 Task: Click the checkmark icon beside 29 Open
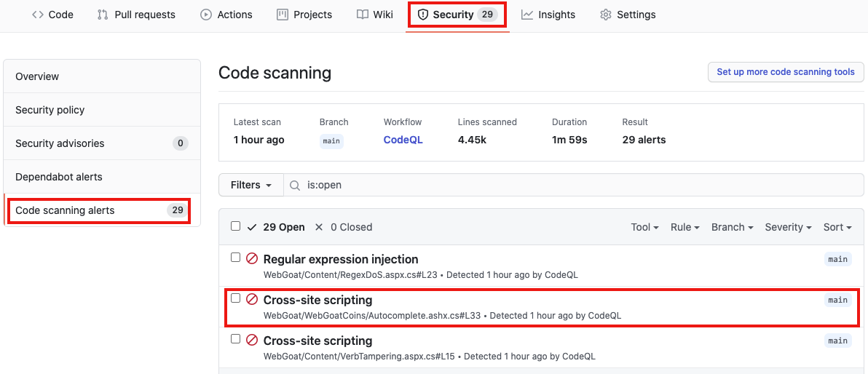(x=253, y=227)
